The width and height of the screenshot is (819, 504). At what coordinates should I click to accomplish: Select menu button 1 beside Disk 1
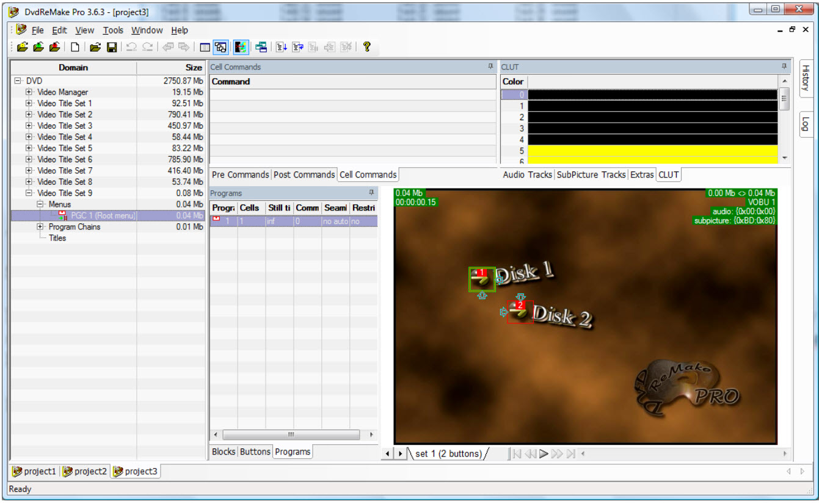[x=482, y=279]
